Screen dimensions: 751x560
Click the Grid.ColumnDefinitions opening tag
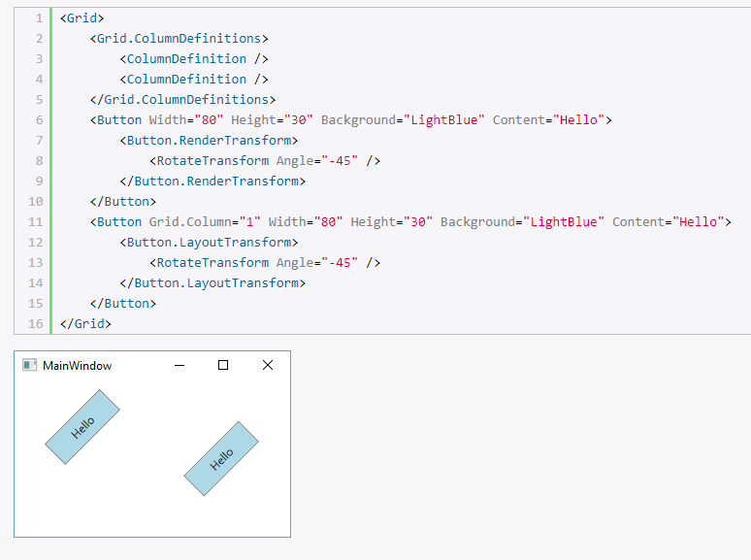point(179,38)
